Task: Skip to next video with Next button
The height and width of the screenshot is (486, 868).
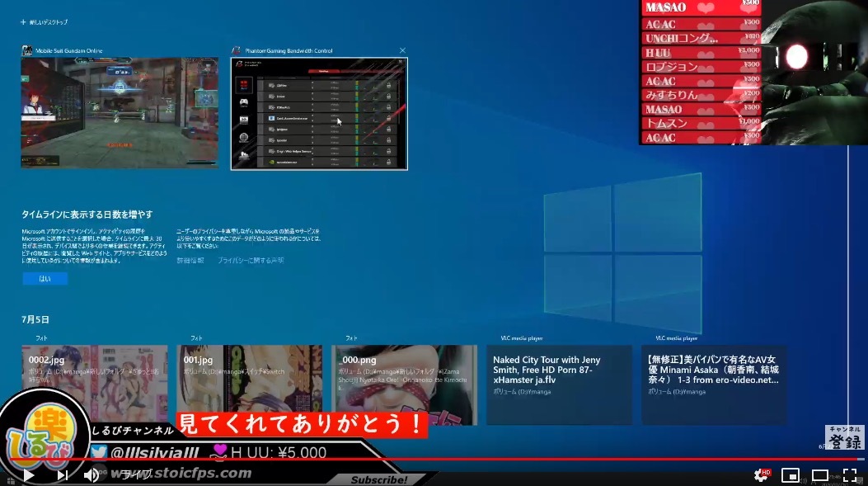Action: tap(63, 475)
